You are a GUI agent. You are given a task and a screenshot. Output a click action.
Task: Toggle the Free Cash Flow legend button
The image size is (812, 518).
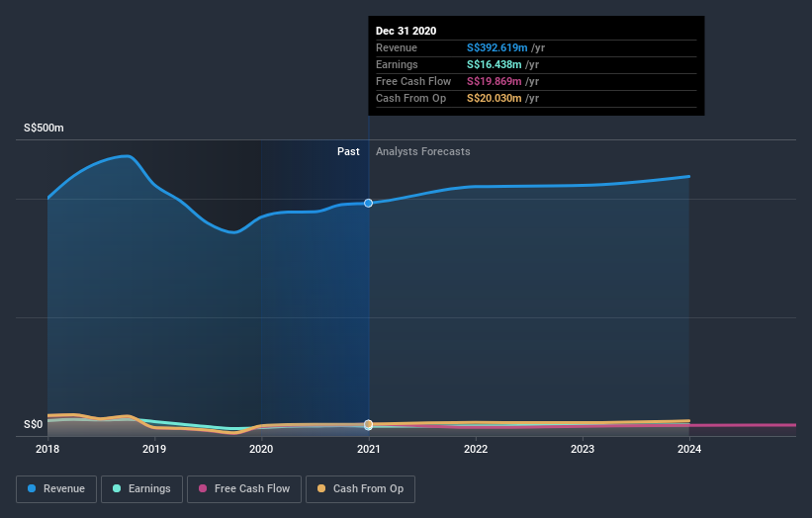[244, 489]
